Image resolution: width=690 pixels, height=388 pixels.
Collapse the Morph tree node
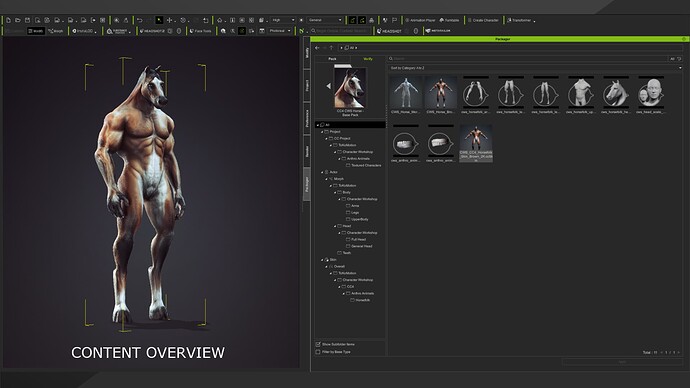coord(326,179)
